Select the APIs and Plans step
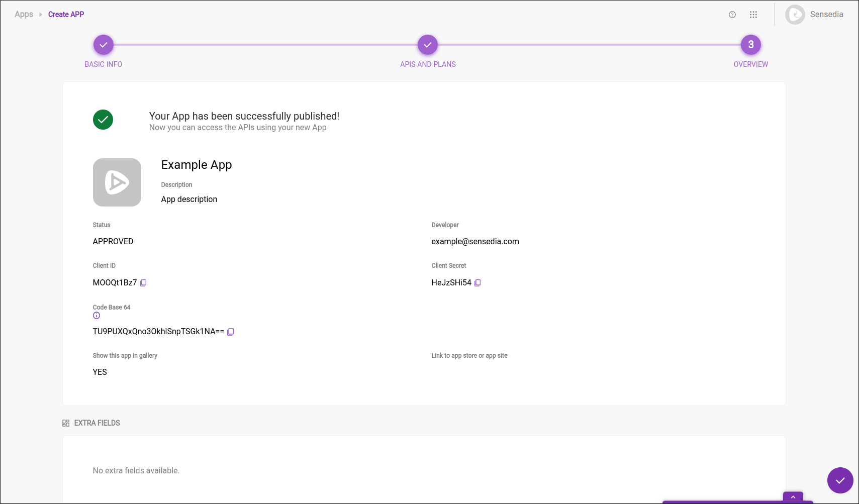The height and width of the screenshot is (504, 859). [427, 44]
